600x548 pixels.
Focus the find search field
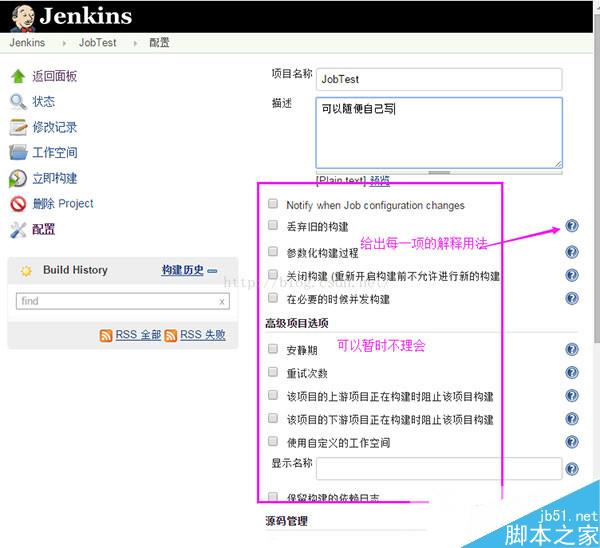122,301
